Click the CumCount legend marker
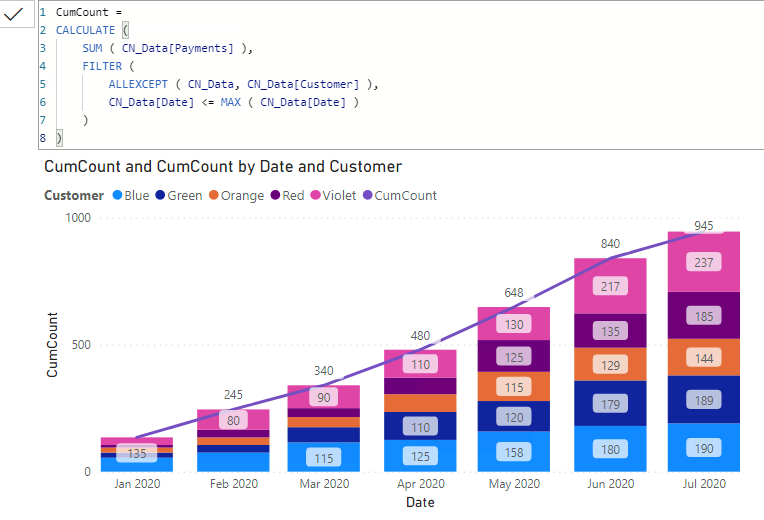764x520 pixels. pyautogui.click(x=367, y=195)
